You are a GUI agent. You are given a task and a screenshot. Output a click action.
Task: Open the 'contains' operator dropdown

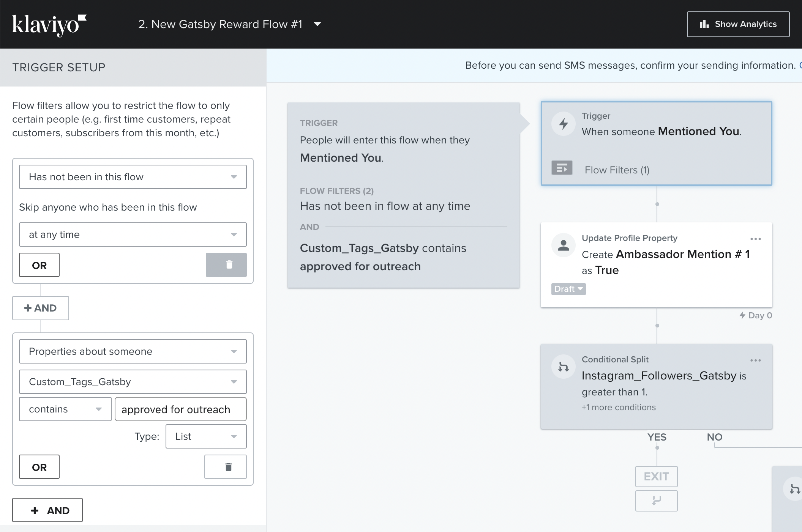[65, 409]
